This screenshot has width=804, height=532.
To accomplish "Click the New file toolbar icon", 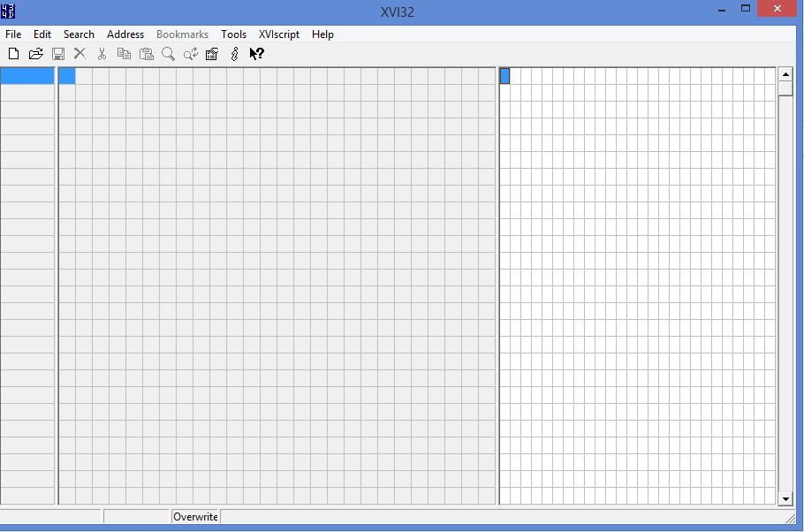I will pos(14,54).
